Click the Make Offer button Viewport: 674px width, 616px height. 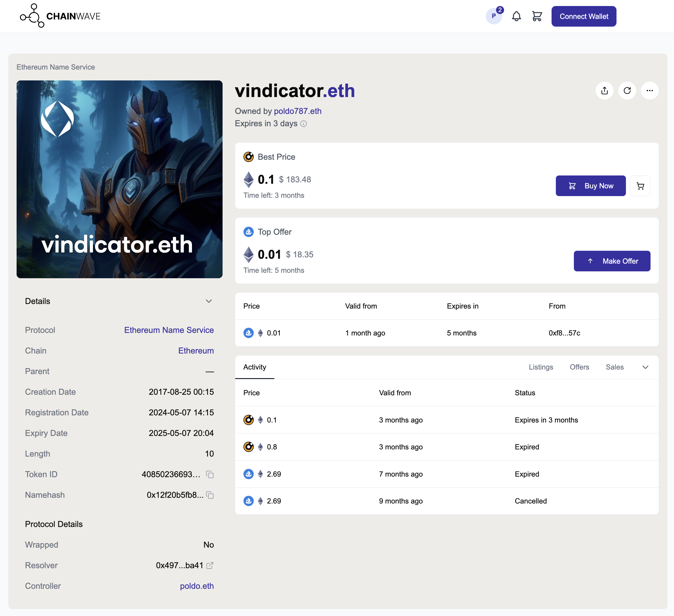[612, 261]
